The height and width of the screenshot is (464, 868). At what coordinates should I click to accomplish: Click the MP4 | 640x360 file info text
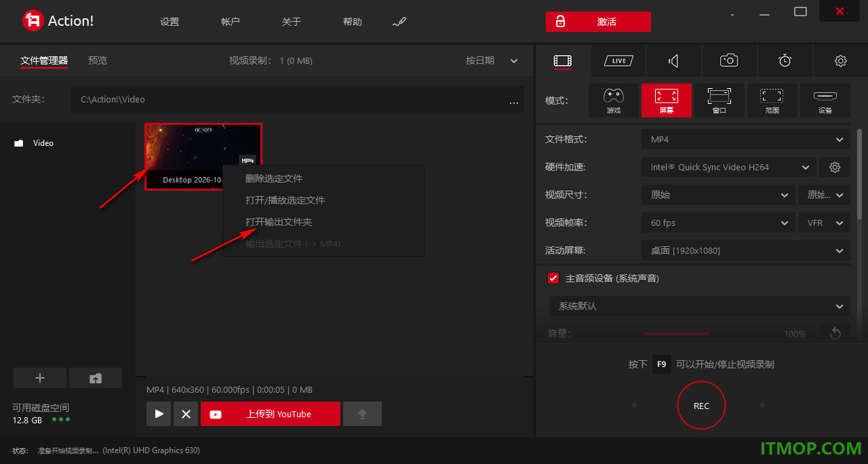(229, 389)
